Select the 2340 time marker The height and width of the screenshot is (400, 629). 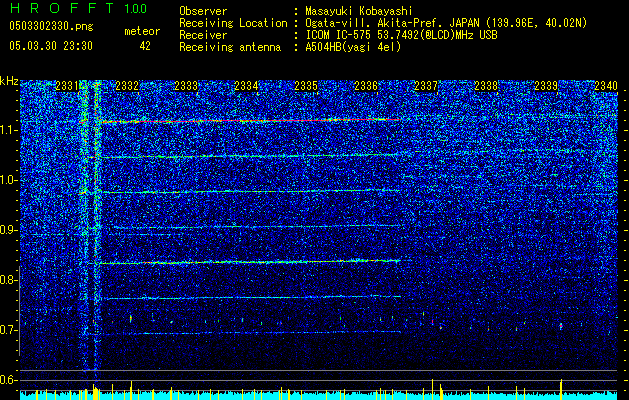point(606,86)
